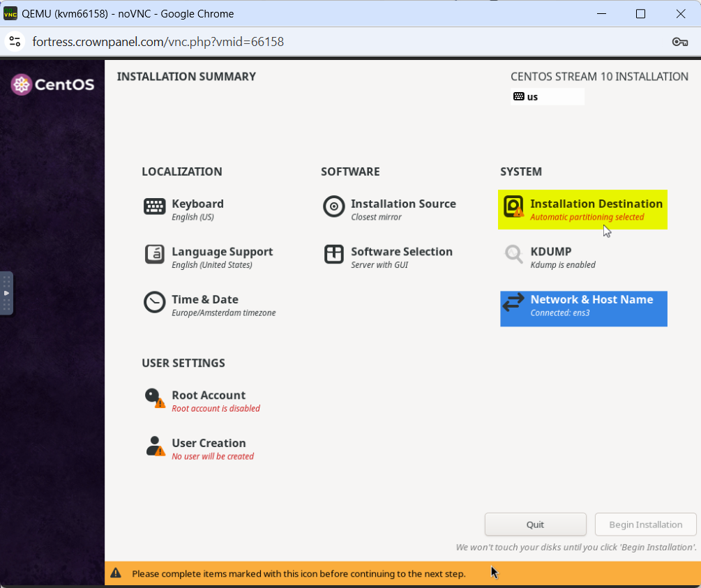The image size is (701, 588).
Task: Click the 'Language Support' label
Action: [223, 252]
